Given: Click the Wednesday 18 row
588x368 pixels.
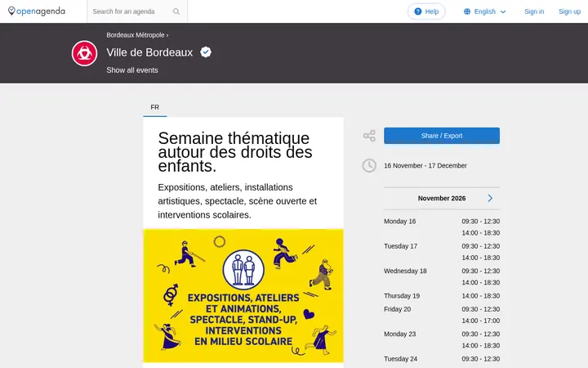Looking at the screenshot, I should [442, 276].
